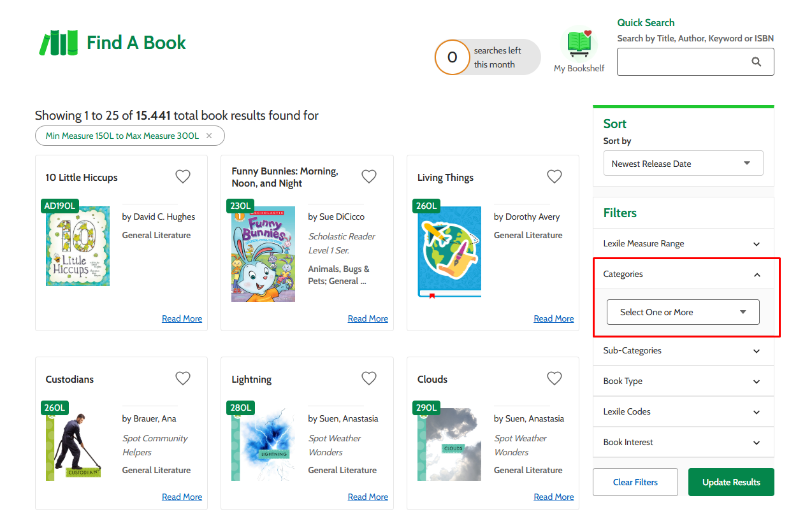Image resolution: width=812 pixels, height=512 pixels.
Task: Expand the Lexile Codes filter
Action: point(683,412)
